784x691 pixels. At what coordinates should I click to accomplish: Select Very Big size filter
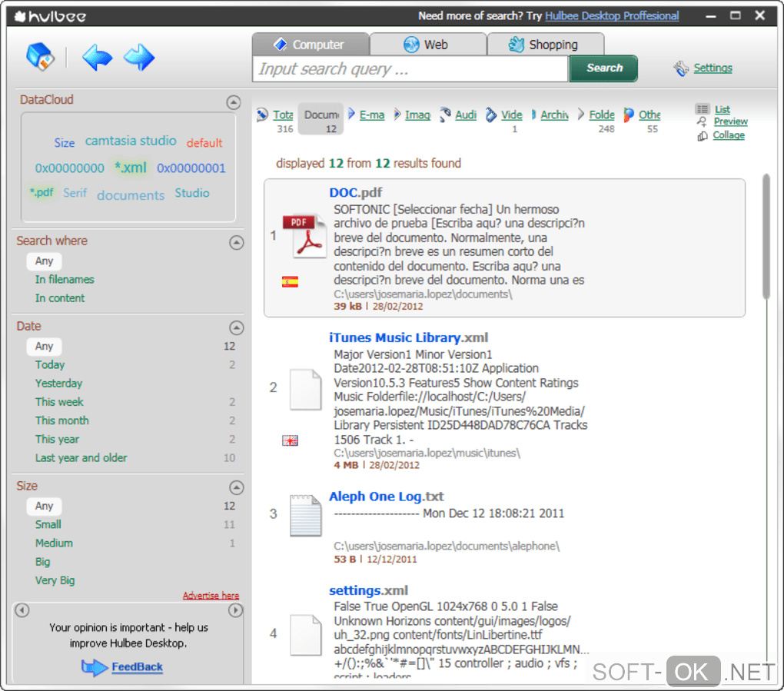coord(55,580)
